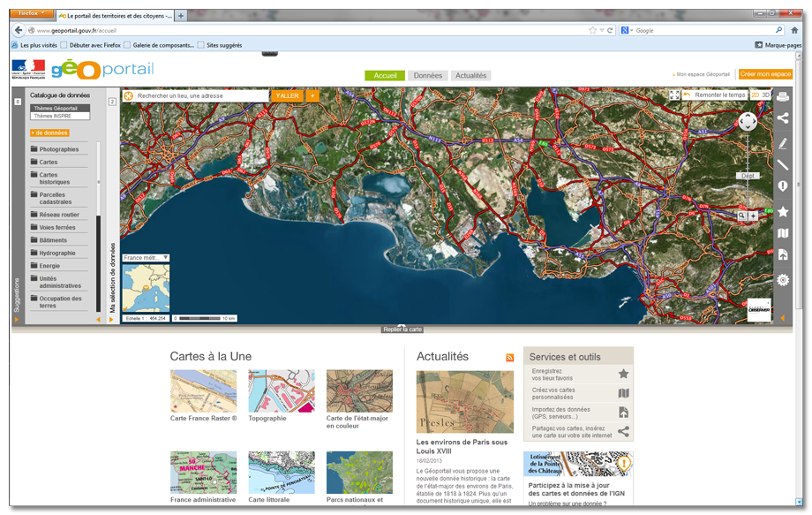Click the print map icon
Screen dimensions: 812x515
coord(782,96)
